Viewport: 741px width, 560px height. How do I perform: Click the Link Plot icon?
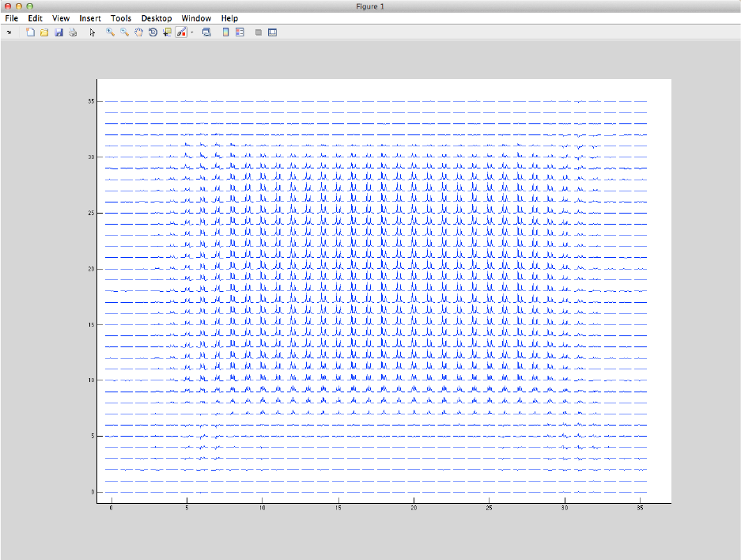(206, 32)
